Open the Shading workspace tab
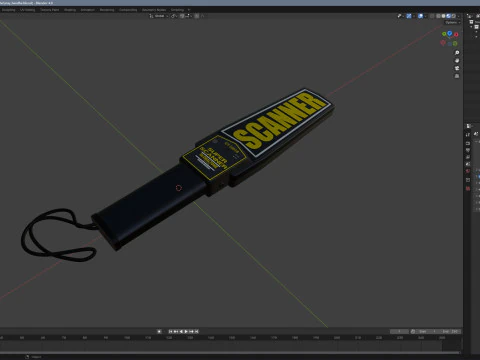480x360 pixels. point(70,10)
